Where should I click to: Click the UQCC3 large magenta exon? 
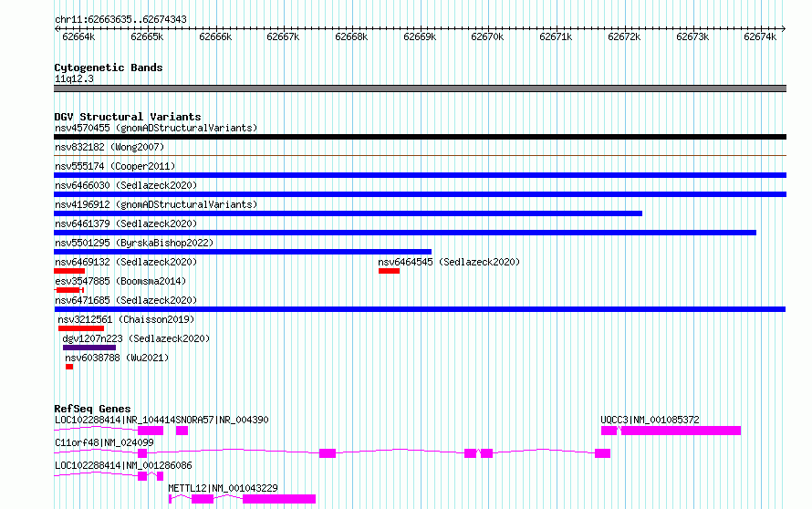tap(681, 431)
